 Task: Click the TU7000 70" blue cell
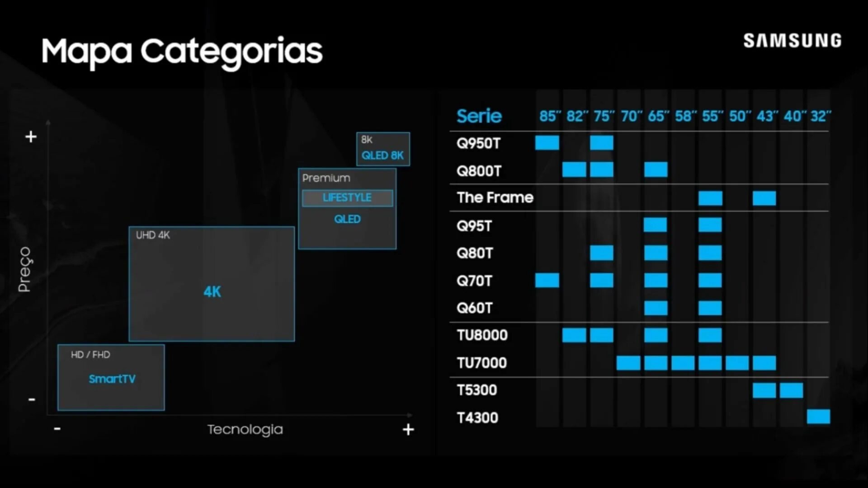point(628,363)
